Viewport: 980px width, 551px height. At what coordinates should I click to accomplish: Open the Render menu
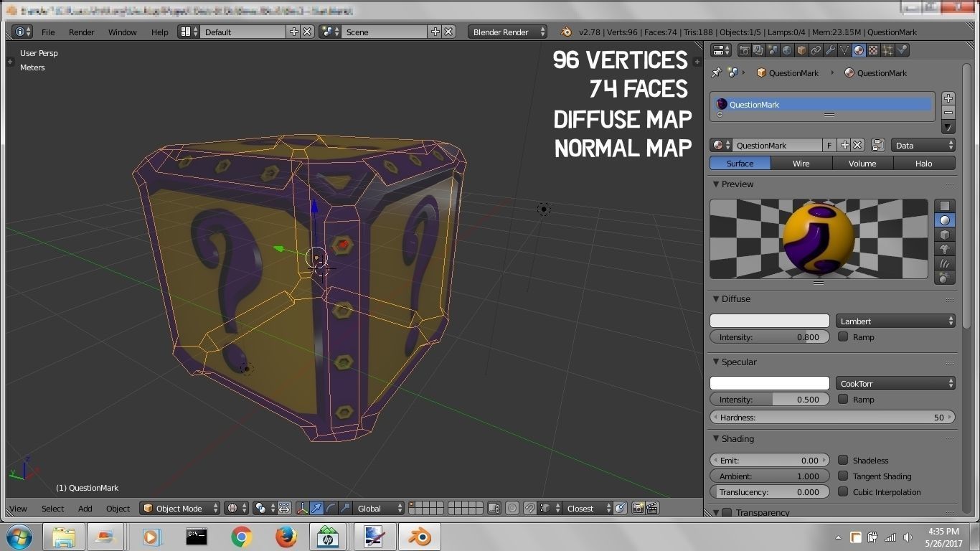(x=81, y=32)
